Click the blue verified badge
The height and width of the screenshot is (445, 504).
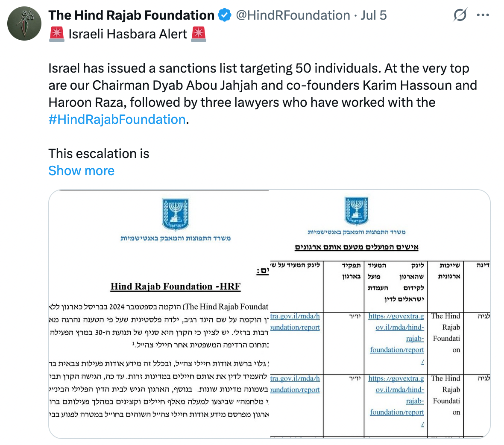(x=224, y=15)
